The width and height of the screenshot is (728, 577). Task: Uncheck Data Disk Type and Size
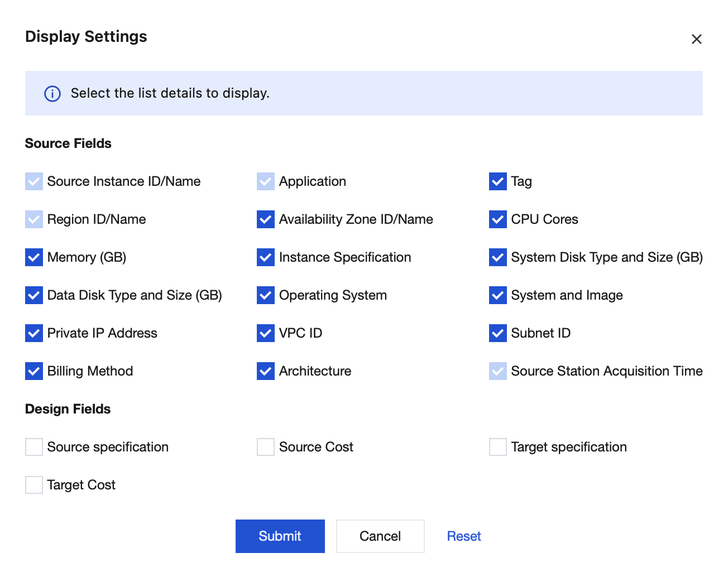34,295
